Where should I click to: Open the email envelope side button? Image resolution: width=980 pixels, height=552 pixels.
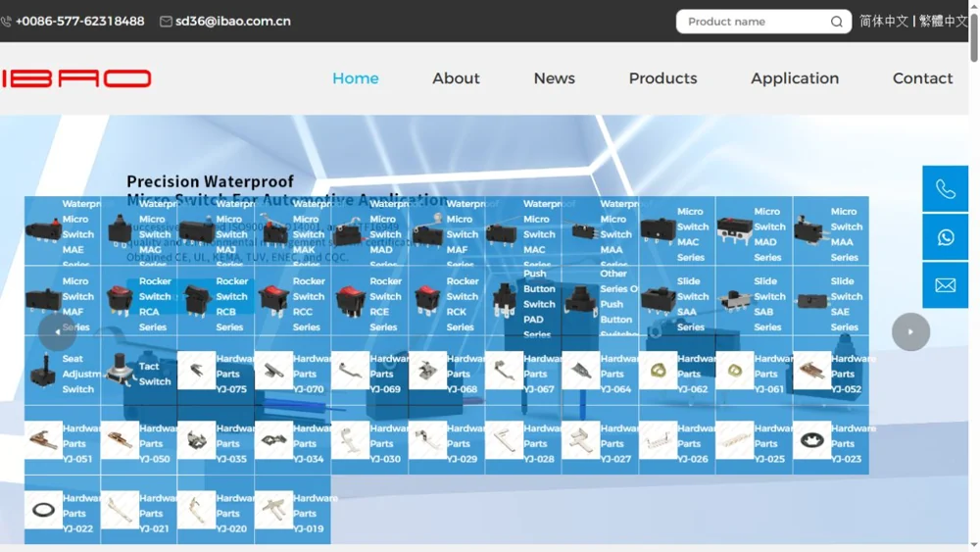[945, 285]
